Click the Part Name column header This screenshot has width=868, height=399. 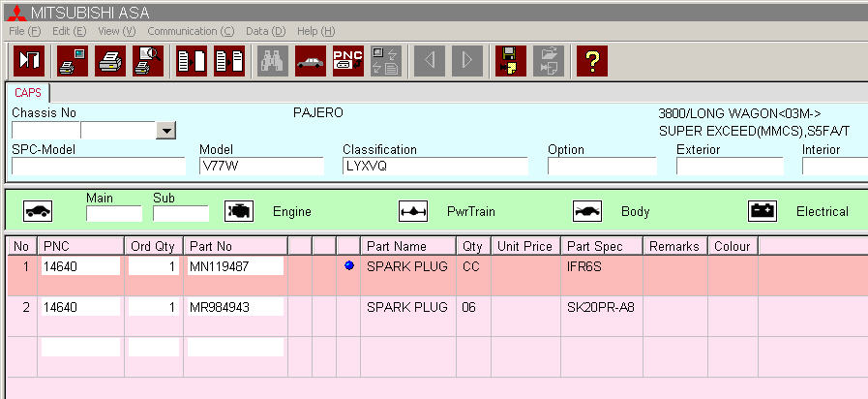[396, 246]
